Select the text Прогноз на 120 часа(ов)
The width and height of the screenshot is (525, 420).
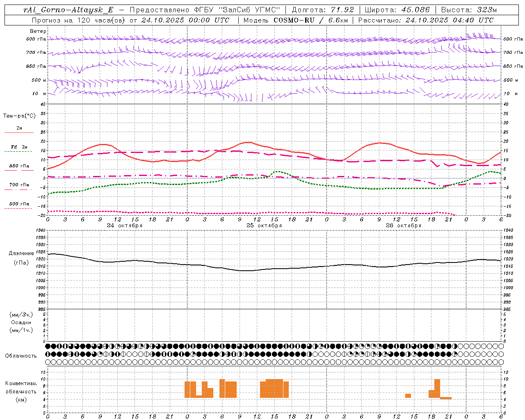[x=78, y=20]
